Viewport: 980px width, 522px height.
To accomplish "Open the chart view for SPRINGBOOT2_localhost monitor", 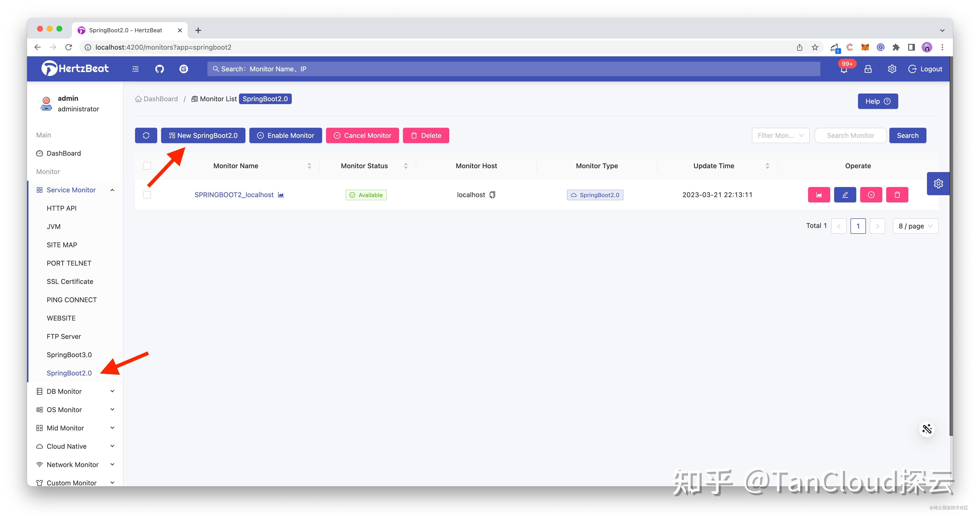I will [x=819, y=195].
